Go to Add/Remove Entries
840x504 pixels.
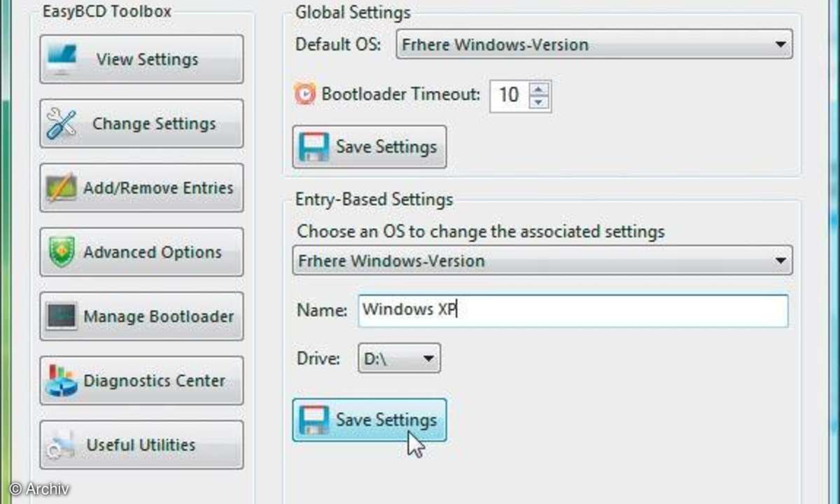[x=141, y=188]
